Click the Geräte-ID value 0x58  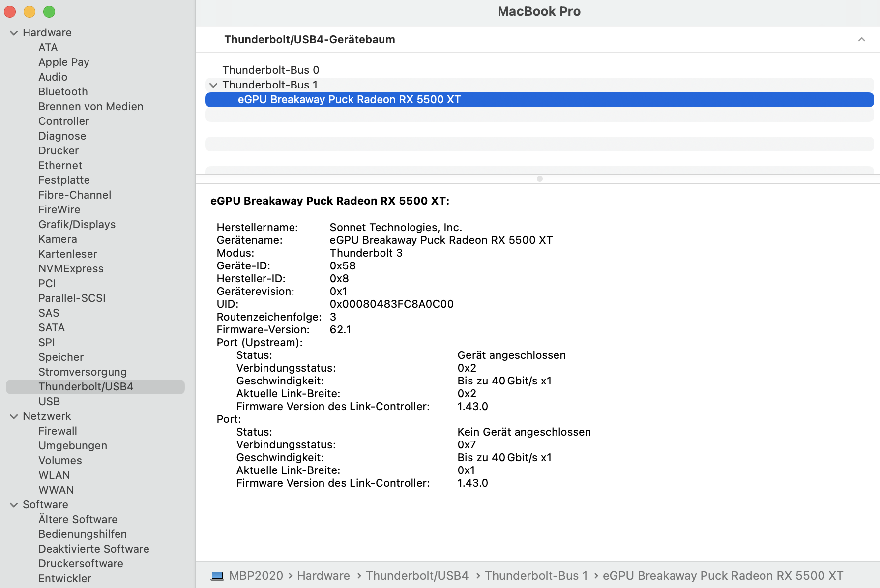click(343, 266)
